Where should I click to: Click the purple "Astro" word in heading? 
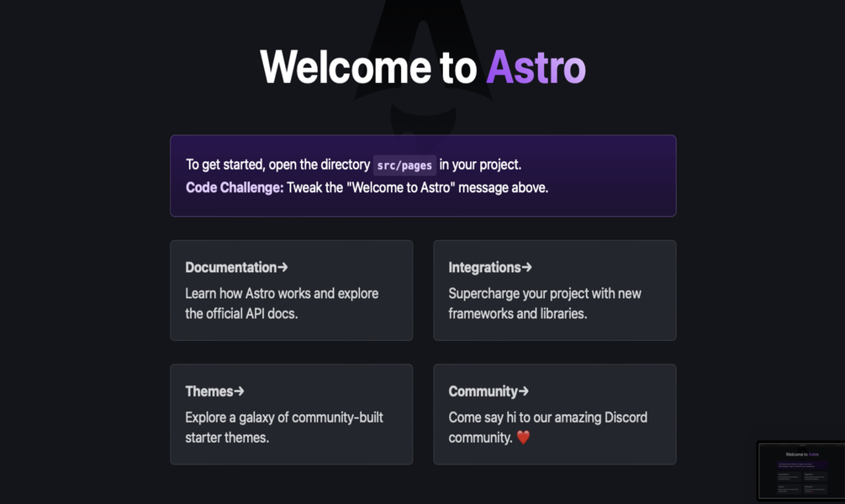pos(536,67)
